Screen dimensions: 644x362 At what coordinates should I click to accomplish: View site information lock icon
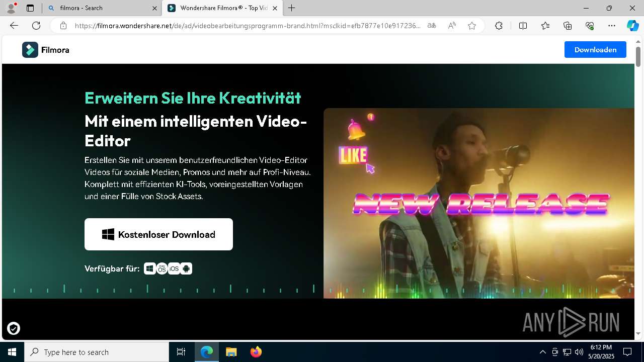pos(63,26)
